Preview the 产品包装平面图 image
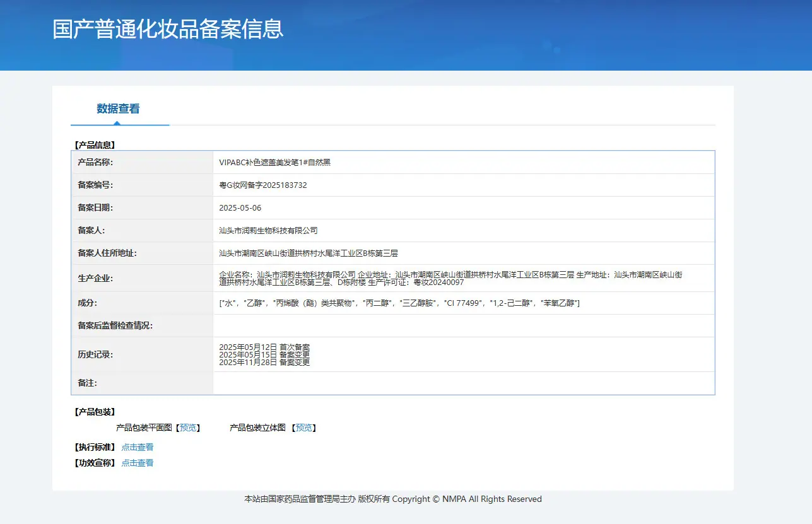The image size is (812, 524). click(x=188, y=428)
